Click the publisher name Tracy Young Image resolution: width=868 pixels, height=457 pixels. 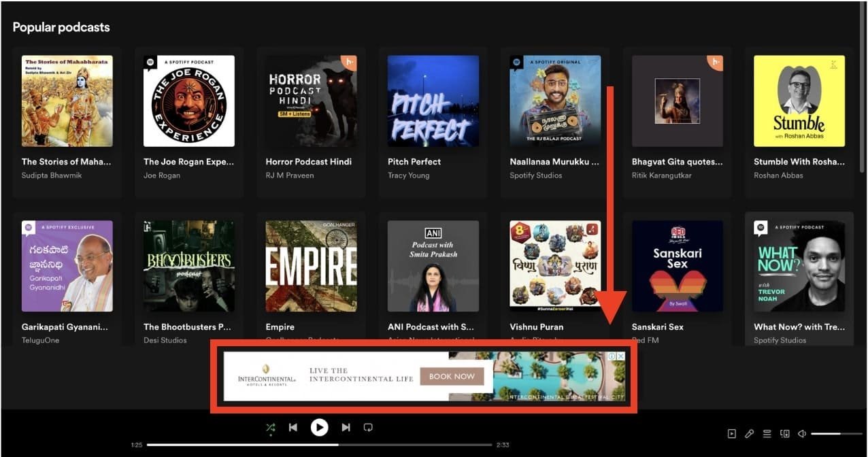click(409, 175)
